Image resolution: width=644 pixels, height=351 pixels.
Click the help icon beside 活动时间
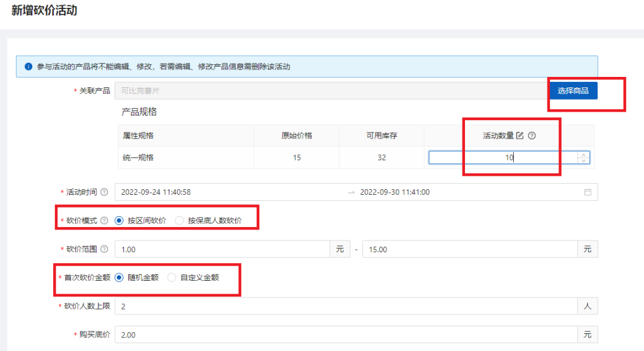coord(104,192)
